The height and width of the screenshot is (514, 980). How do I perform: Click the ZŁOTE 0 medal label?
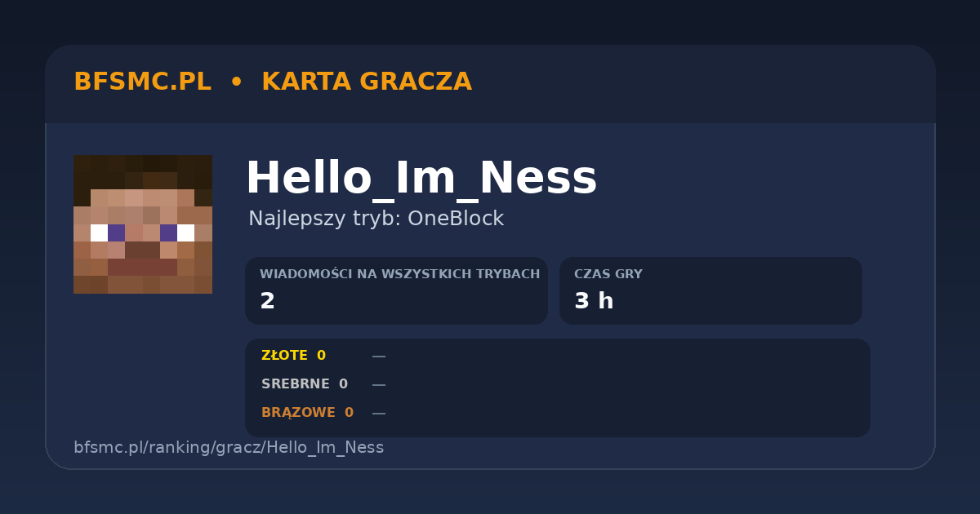coord(293,356)
